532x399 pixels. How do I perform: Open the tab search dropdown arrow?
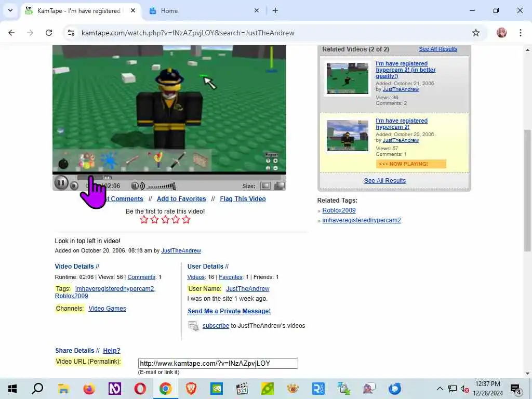tap(10, 10)
